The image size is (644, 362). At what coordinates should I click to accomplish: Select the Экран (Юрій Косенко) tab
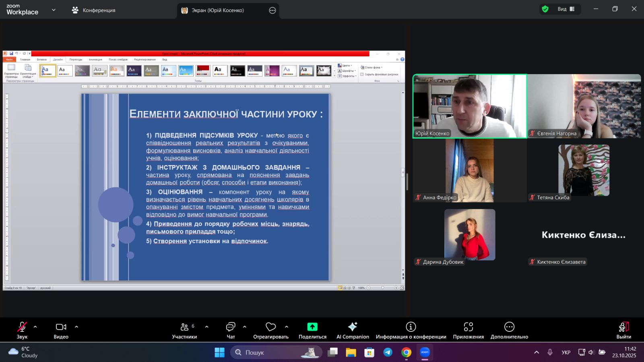[x=217, y=10]
